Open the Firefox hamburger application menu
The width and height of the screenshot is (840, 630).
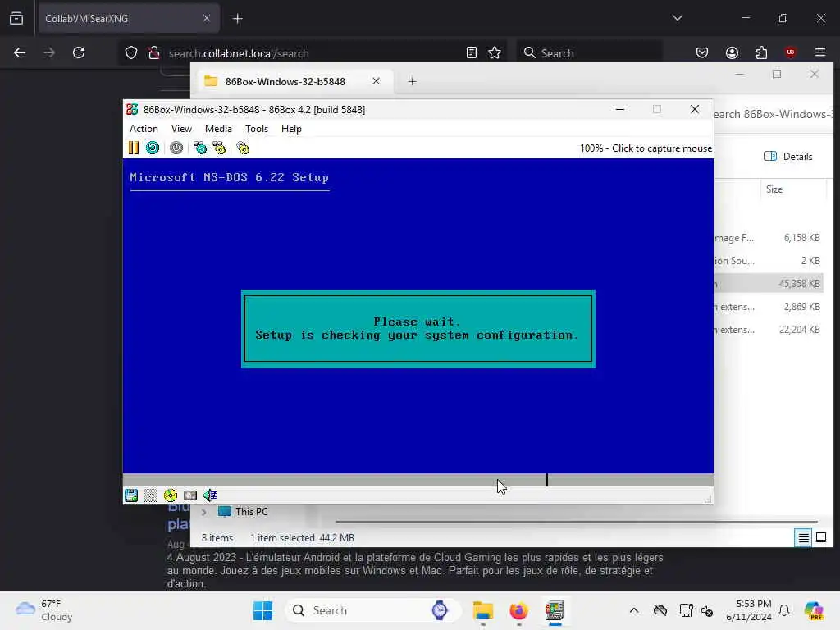pyautogui.click(x=820, y=52)
